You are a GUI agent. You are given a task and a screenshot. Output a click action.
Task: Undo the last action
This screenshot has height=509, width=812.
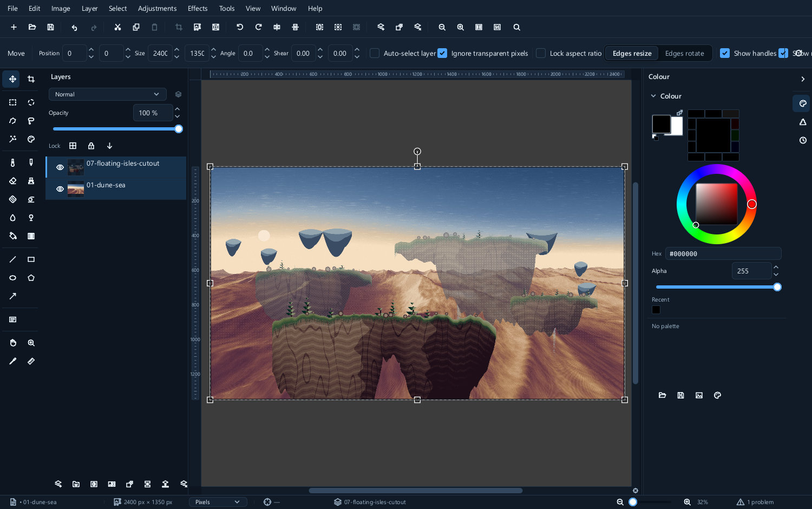(74, 27)
